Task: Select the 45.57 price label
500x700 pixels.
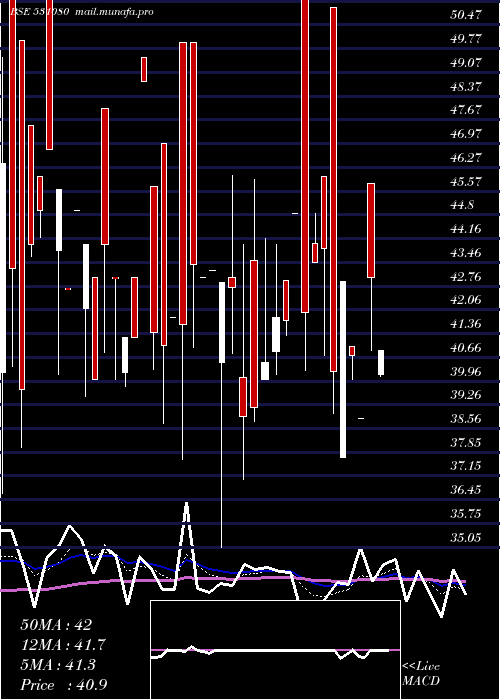Action: coord(466,182)
